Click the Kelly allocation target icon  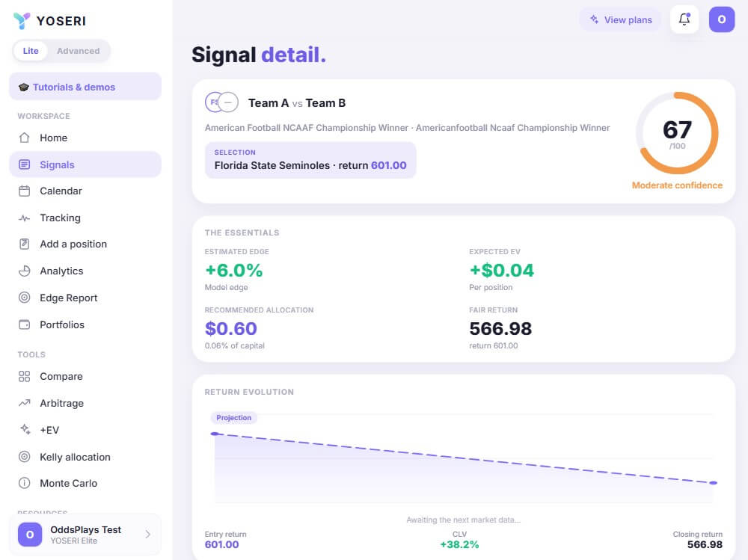point(25,457)
